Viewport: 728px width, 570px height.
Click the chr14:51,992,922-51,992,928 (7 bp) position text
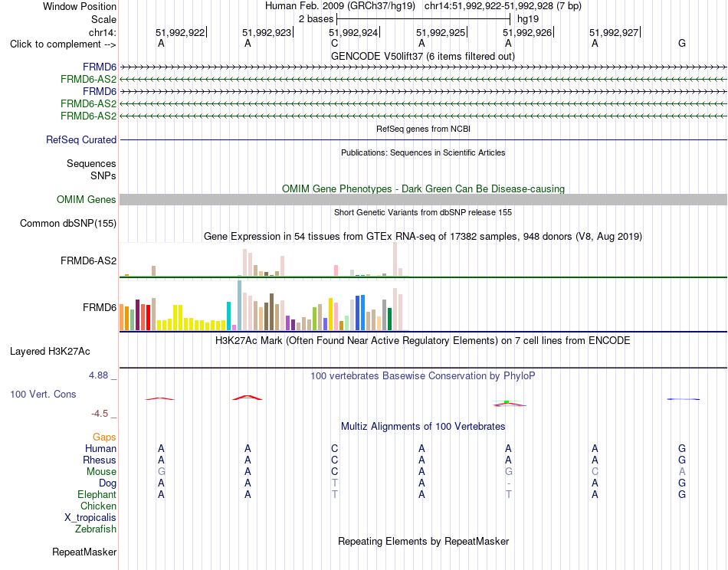pos(503,6)
